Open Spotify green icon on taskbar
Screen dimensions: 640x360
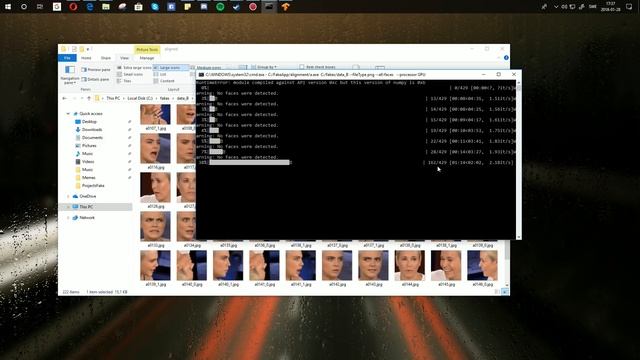pos(220,7)
